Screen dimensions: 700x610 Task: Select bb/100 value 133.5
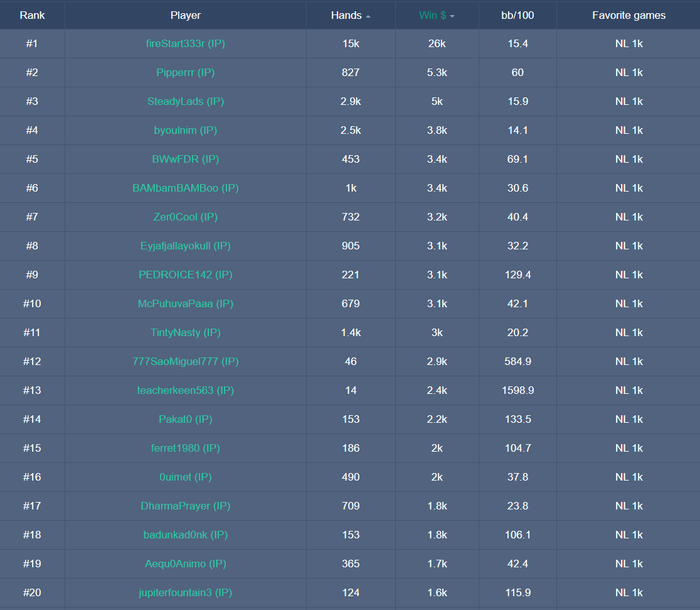pyautogui.click(x=517, y=419)
